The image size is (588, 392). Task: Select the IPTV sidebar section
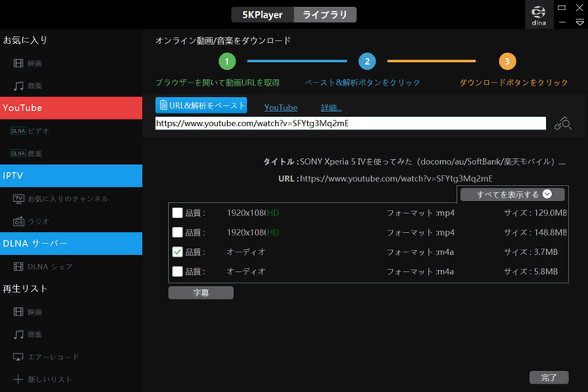pos(72,176)
